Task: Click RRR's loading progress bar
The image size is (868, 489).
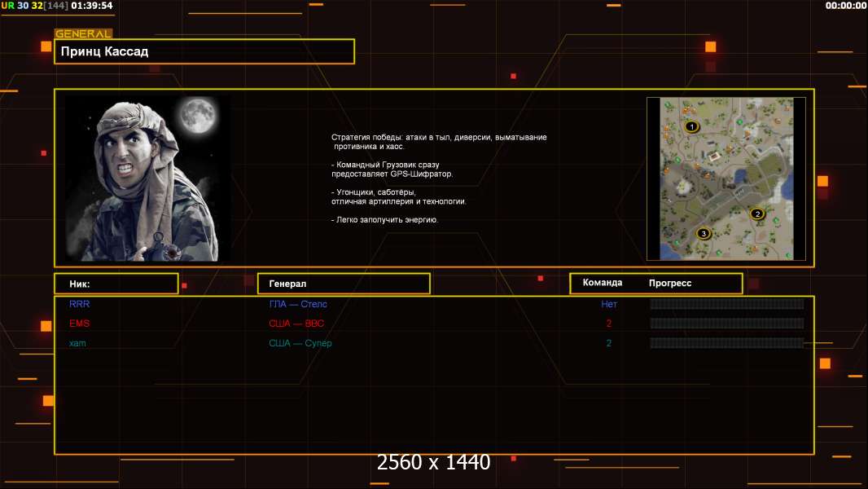Action: [x=726, y=304]
